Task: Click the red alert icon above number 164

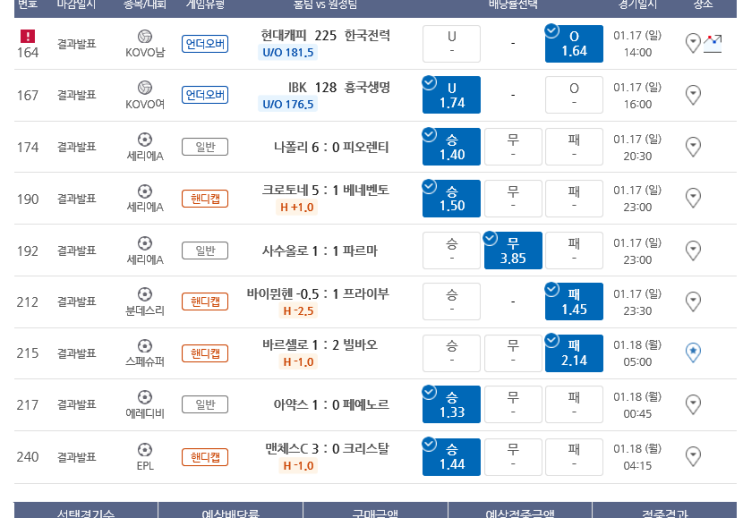Action: coord(27,36)
